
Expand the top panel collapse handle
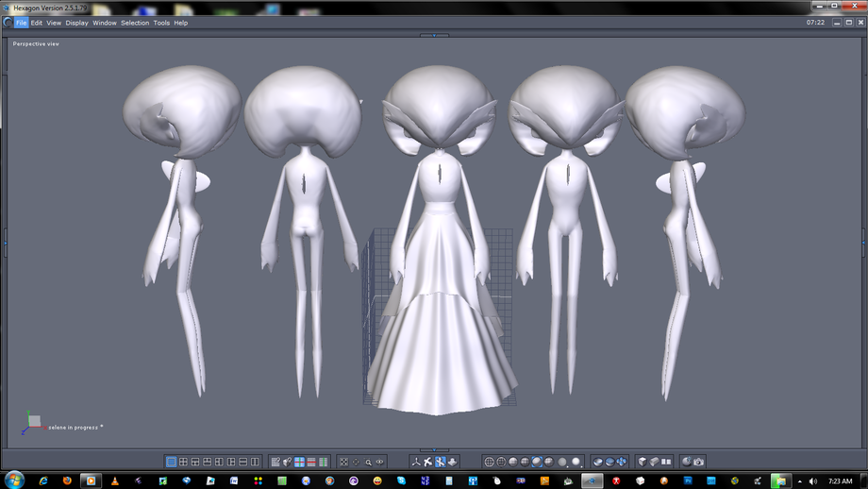[x=434, y=36]
